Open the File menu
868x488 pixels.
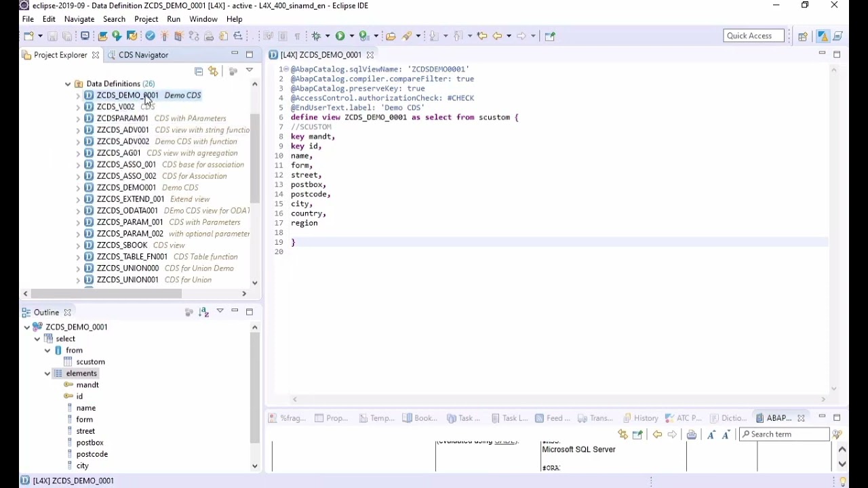click(x=28, y=19)
